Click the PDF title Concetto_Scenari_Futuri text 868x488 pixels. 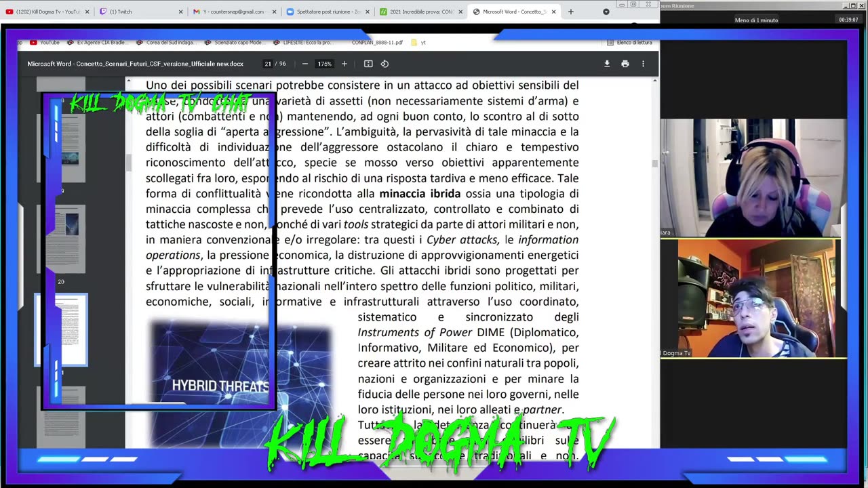tap(136, 64)
